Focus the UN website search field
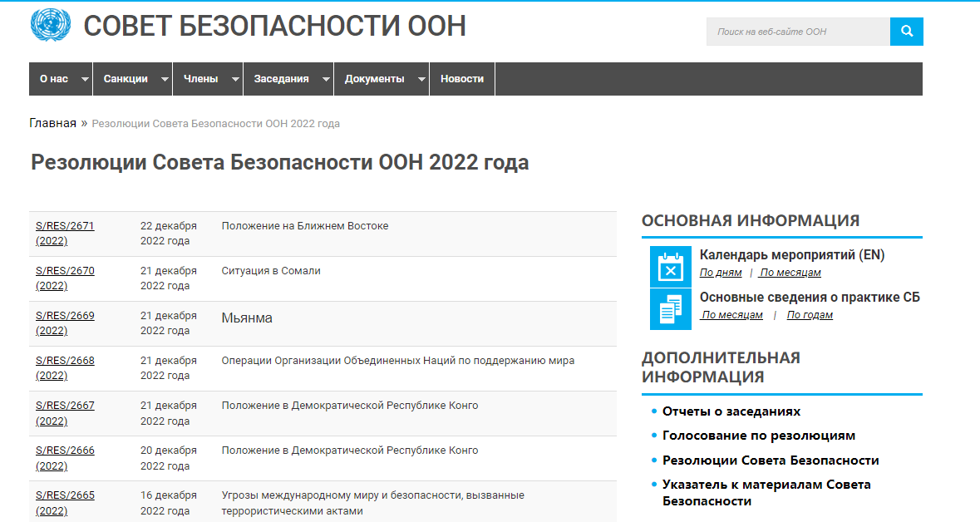 pyautogui.click(x=798, y=32)
